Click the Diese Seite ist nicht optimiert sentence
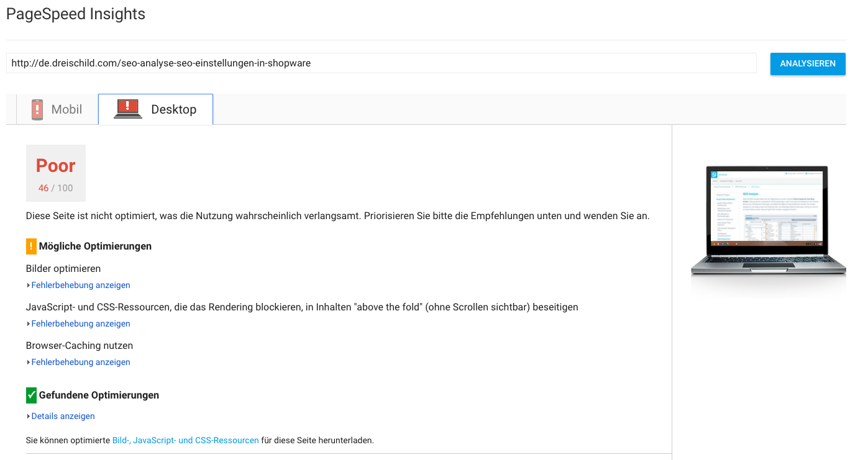Screen dimensions: 868x460 pyautogui.click(x=337, y=216)
